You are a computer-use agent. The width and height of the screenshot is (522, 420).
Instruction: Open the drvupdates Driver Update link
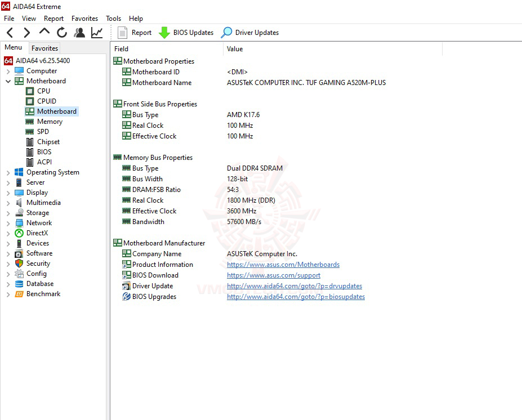(295, 286)
